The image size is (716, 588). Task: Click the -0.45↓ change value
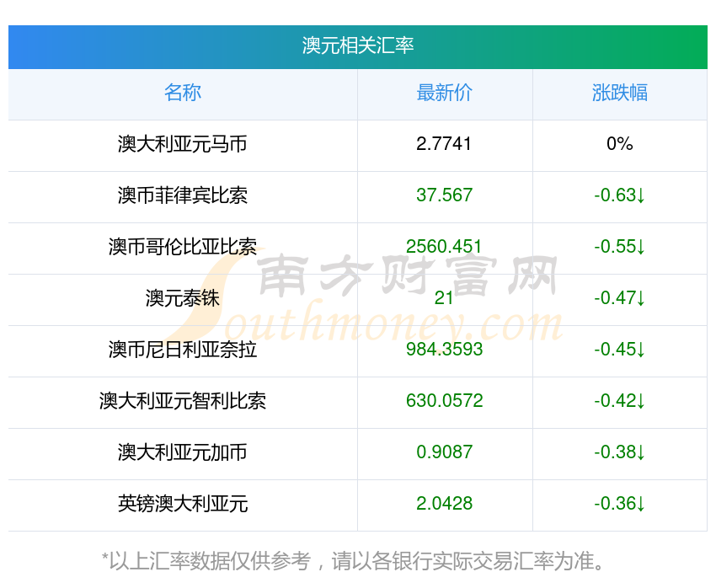[620, 350]
